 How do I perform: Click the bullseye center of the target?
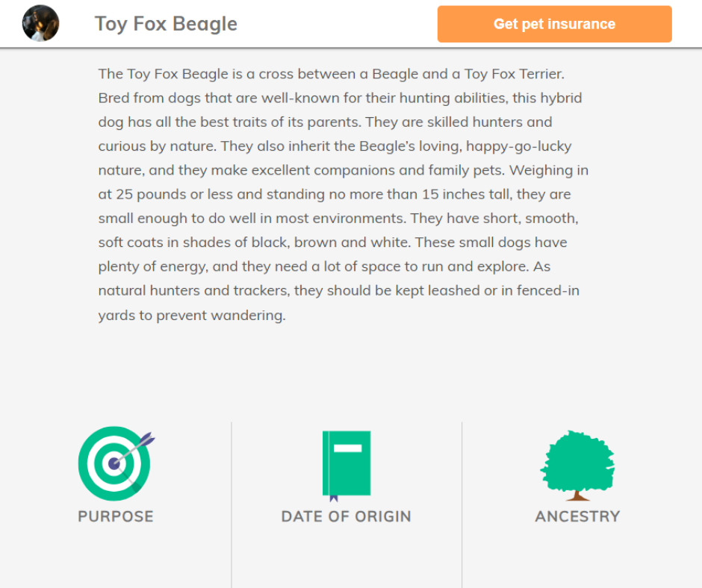pyautogui.click(x=114, y=464)
